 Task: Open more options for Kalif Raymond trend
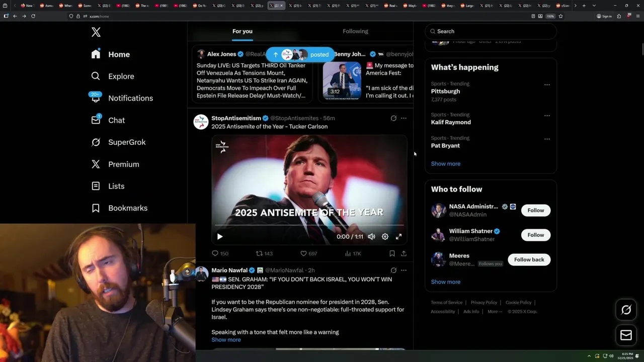coord(547,115)
